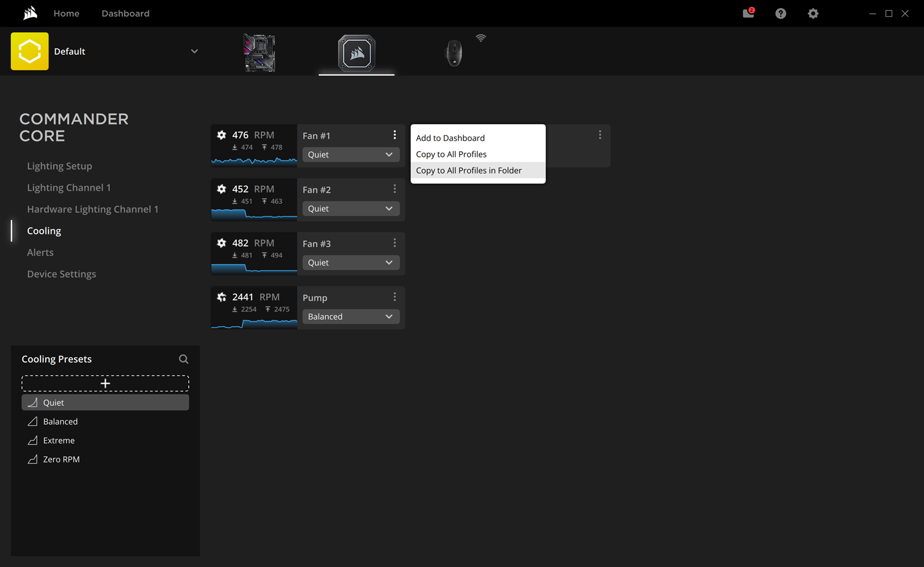This screenshot has height=567, width=924.
Task: Open the Cooling section
Action: (x=44, y=231)
